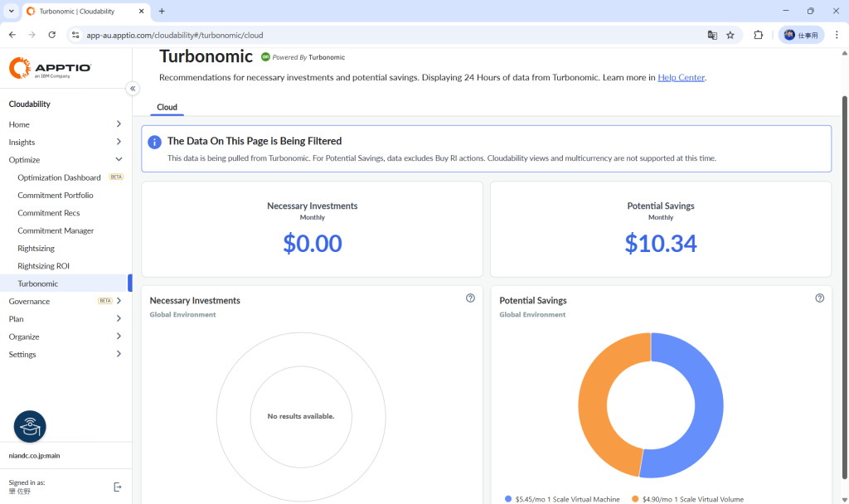Expand the Organize menu section
This screenshot has width=849, height=504.
pyautogui.click(x=65, y=337)
